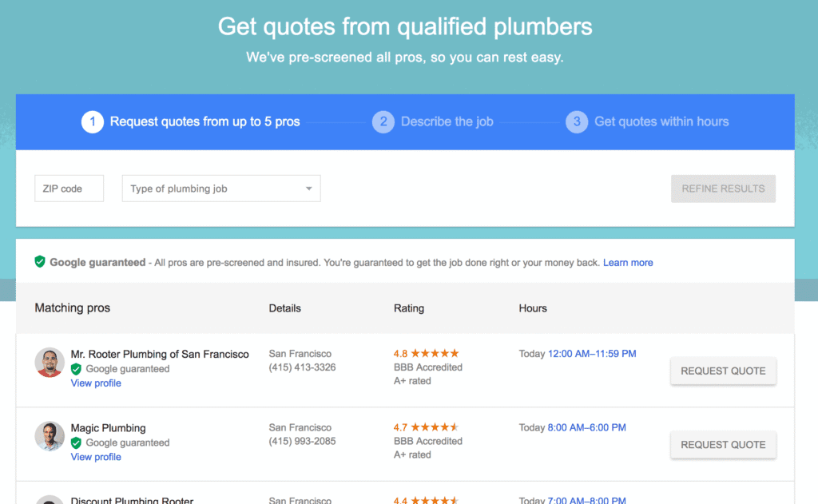The height and width of the screenshot is (504, 818).
Task: Open the Type of plumbing job dropdown
Action: point(220,188)
